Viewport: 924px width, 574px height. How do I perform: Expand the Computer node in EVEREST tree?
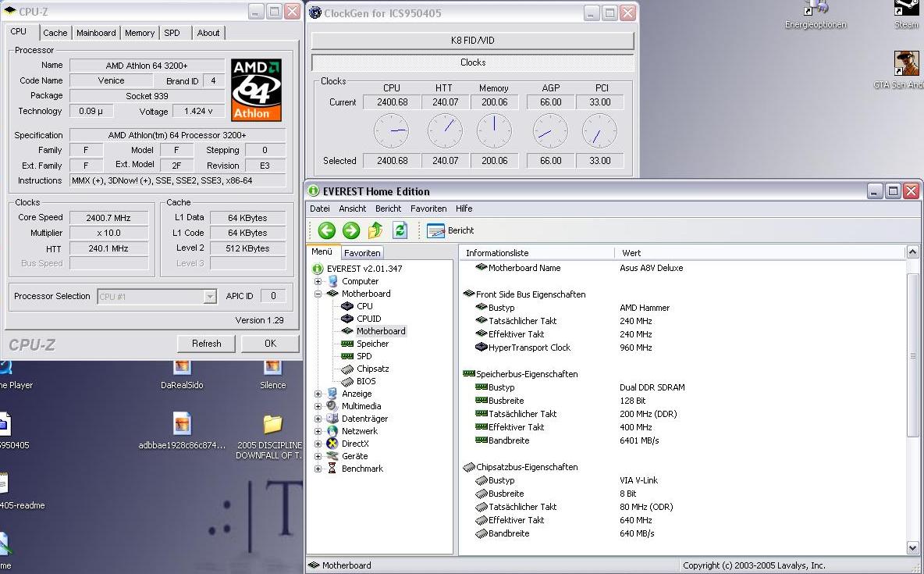pyautogui.click(x=318, y=281)
